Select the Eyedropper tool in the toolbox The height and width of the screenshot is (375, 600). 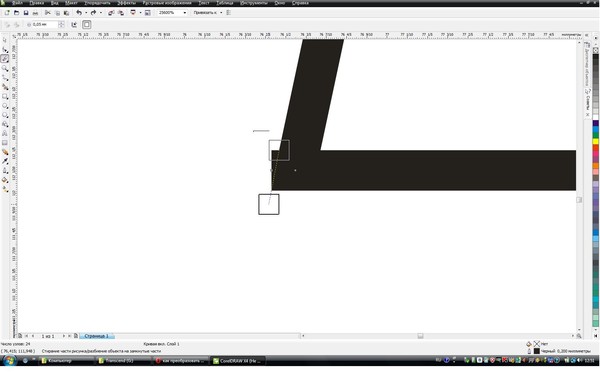[5, 161]
